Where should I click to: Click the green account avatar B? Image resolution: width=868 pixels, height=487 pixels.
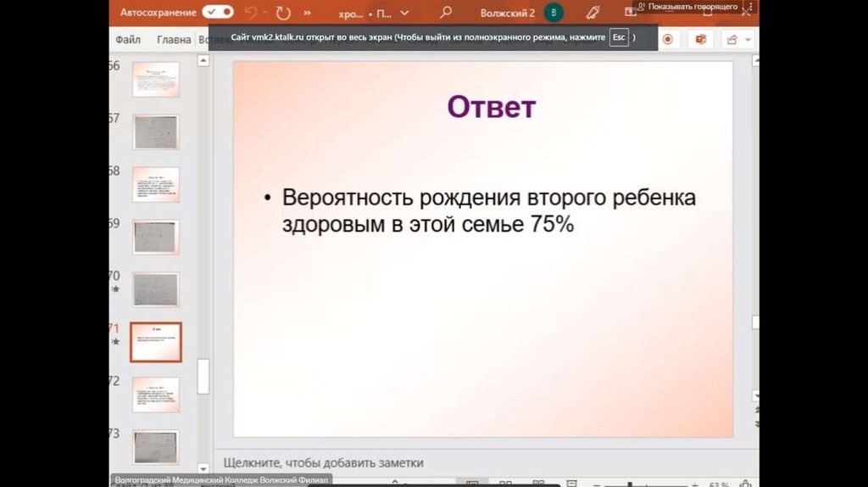[x=554, y=13]
